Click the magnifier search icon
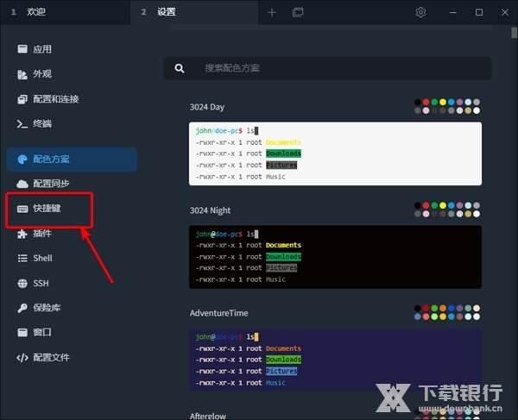 [x=180, y=68]
